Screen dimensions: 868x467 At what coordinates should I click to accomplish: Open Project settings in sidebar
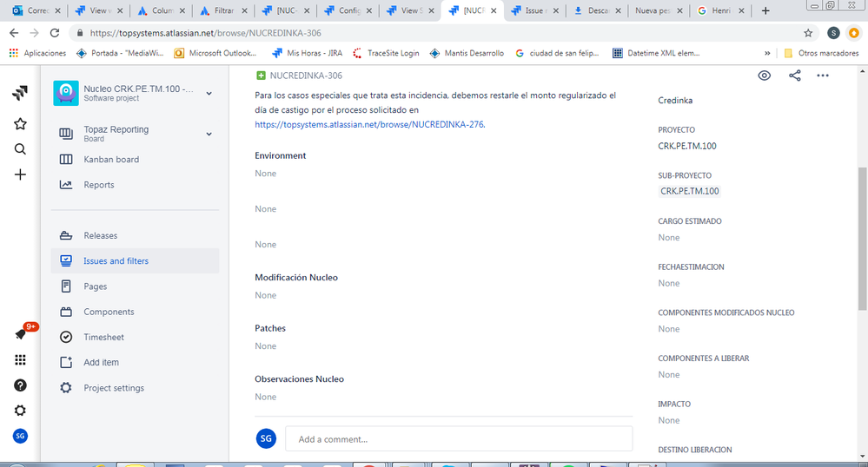pyautogui.click(x=135, y=388)
